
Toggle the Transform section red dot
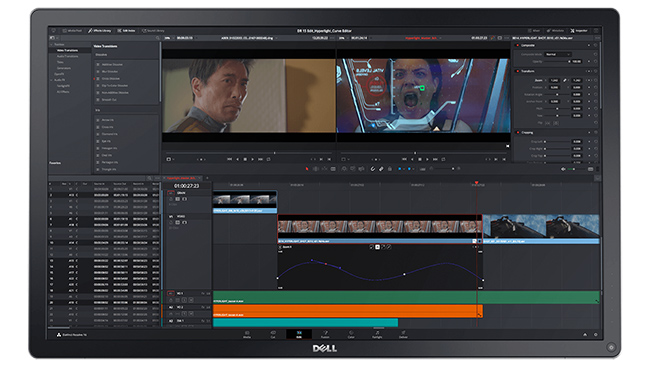pos(517,71)
